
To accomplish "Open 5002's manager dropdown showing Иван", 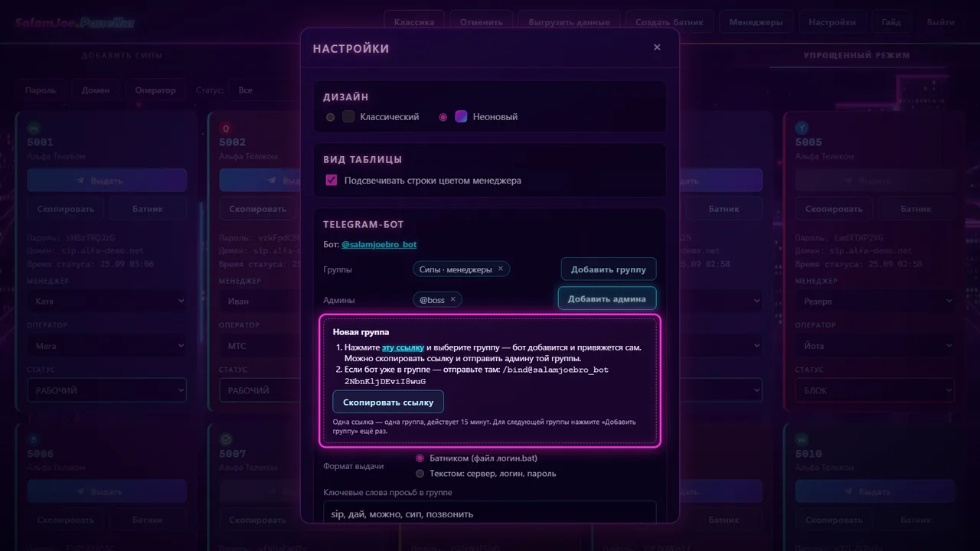I will point(260,302).
